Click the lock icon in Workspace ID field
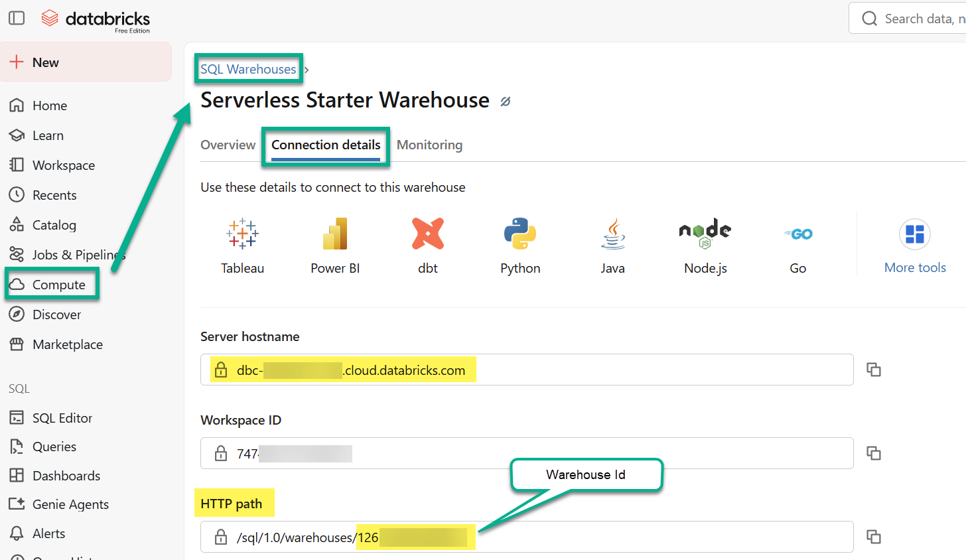This screenshot has height=560, width=966. (x=221, y=453)
